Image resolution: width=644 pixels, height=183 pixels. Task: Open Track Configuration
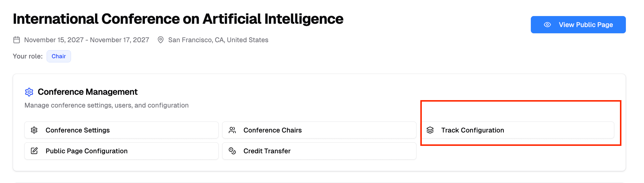pos(517,130)
